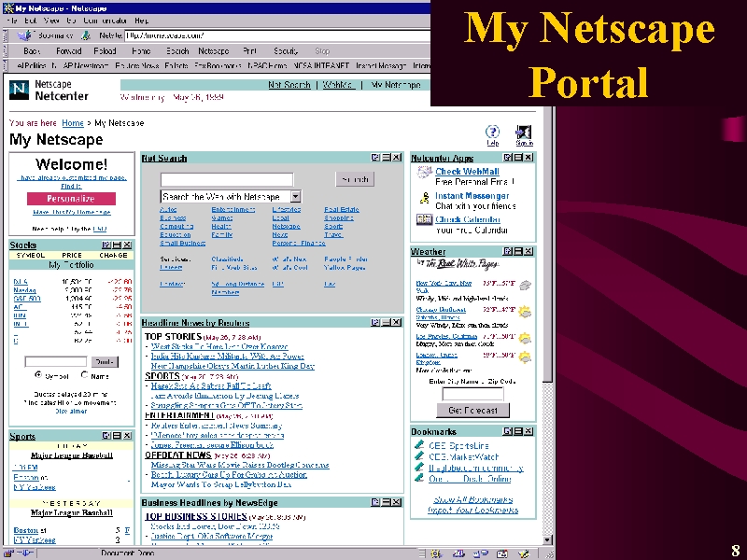This screenshot has width=747, height=560.
Task: Click the vertical scrollbar down arrow
Action: point(548,540)
